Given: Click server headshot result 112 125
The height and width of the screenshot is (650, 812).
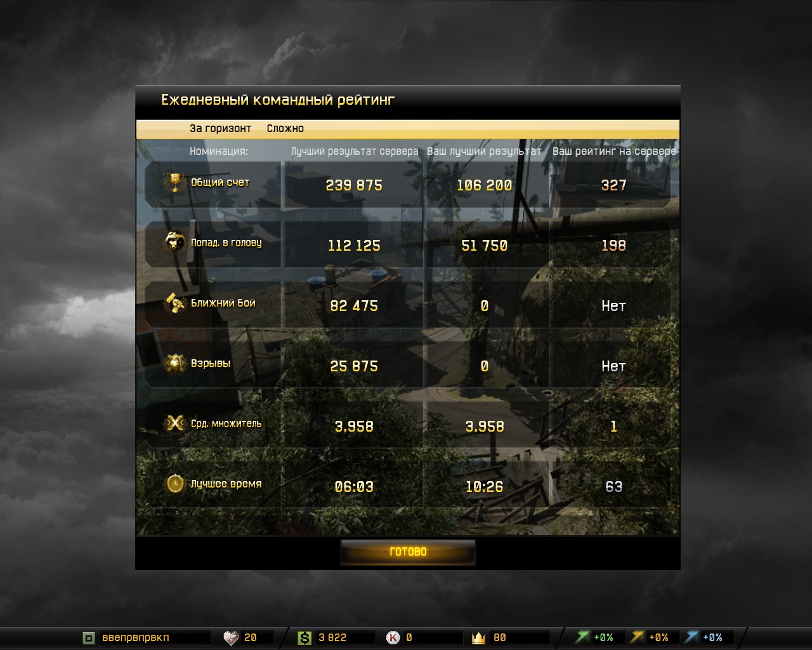Looking at the screenshot, I should [354, 246].
